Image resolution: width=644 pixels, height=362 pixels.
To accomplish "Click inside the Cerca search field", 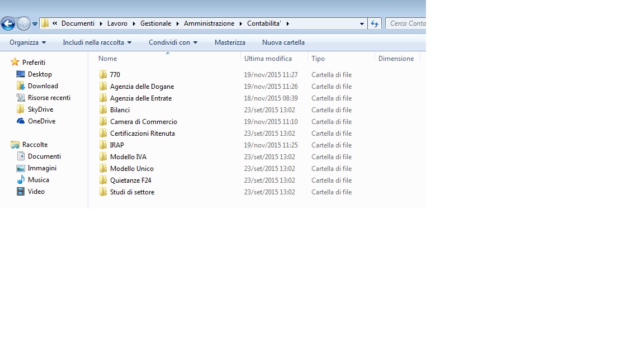I will click(407, 23).
